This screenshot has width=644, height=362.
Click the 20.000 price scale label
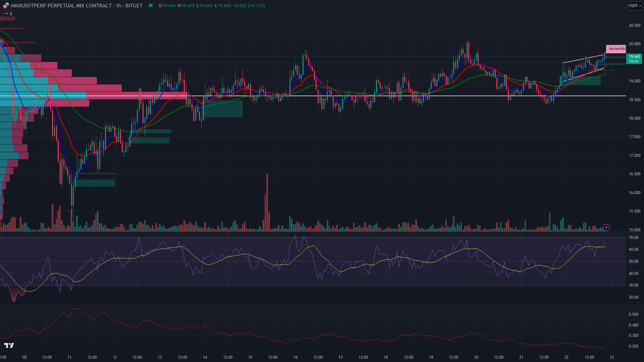click(634, 44)
